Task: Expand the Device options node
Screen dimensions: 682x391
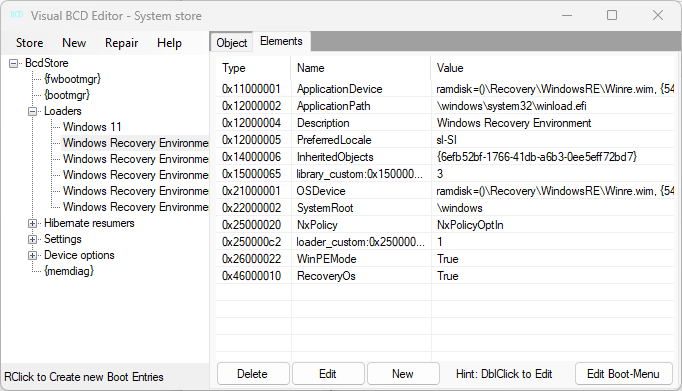Action: point(33,256)
